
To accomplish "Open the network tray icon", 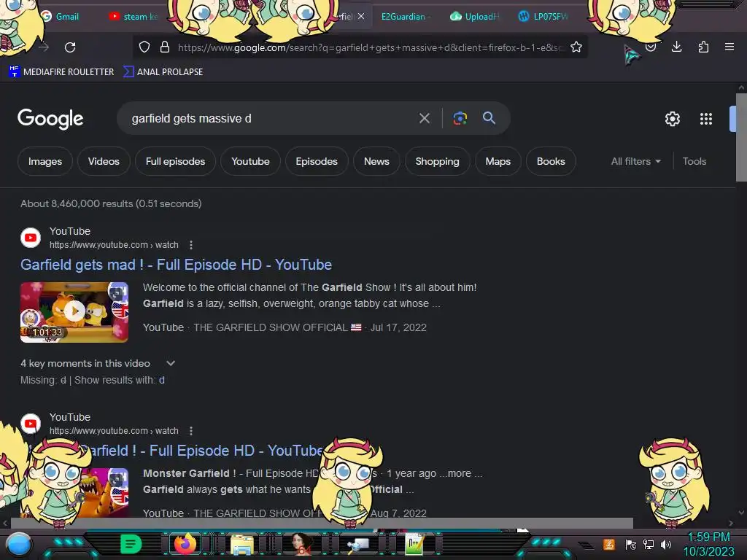I will click(x=648, y=544).
